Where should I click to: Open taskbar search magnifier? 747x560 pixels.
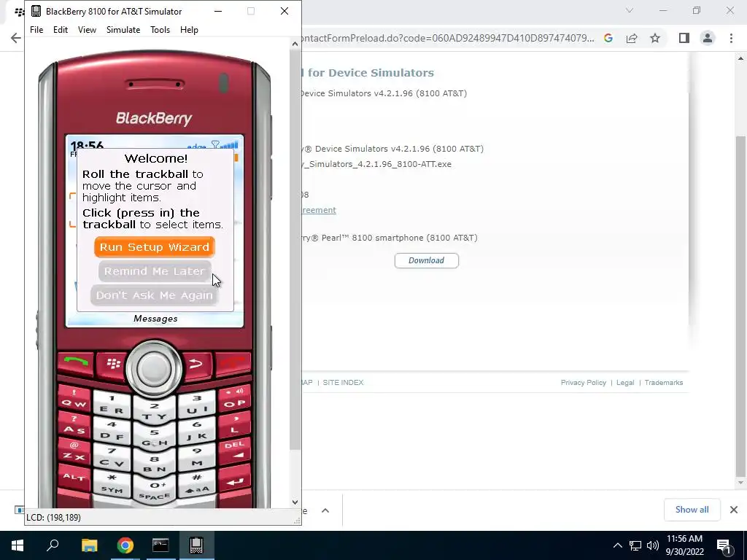click(x=53, y=545)
